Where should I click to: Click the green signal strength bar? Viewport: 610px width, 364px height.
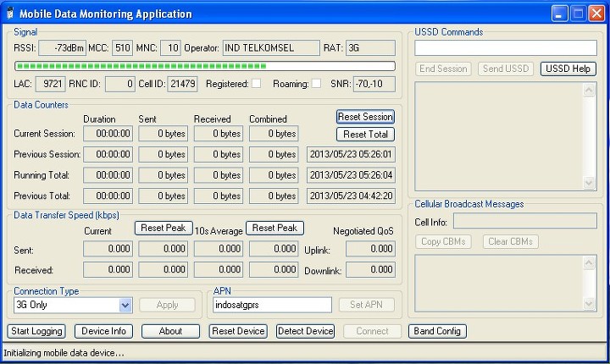[205, 66]
